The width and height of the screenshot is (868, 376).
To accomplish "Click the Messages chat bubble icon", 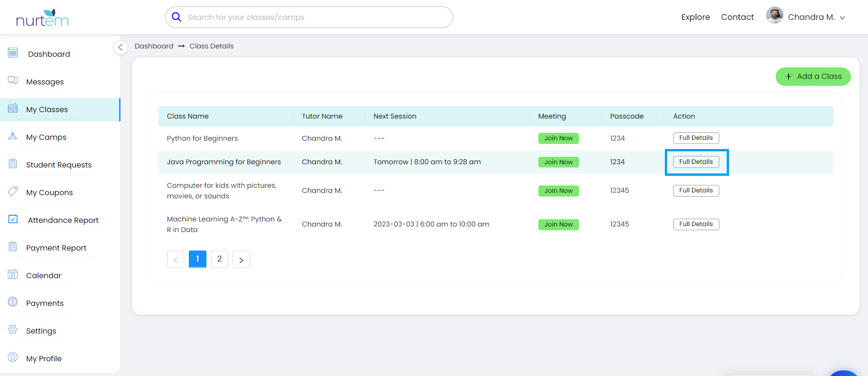I will pyautogui.click(x=13, y=81).
